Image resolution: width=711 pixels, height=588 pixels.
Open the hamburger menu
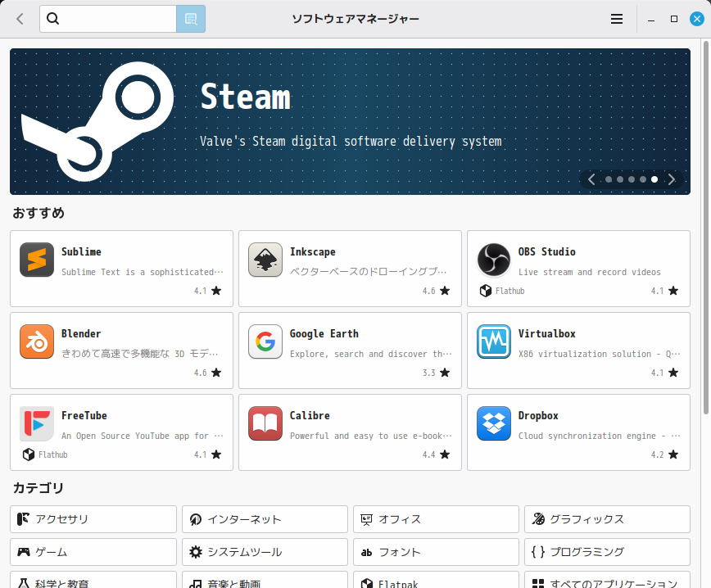click(617, 18)
